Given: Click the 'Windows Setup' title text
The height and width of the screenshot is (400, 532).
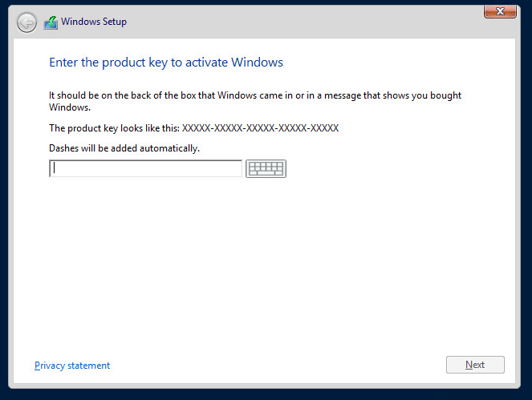Looking at the screenshot, I should [94, 22].
